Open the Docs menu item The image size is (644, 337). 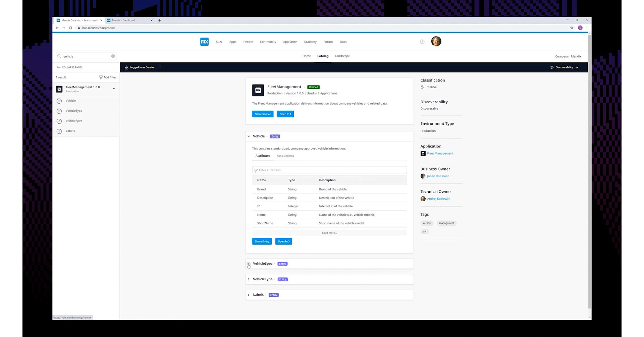(x=343, y=42)
